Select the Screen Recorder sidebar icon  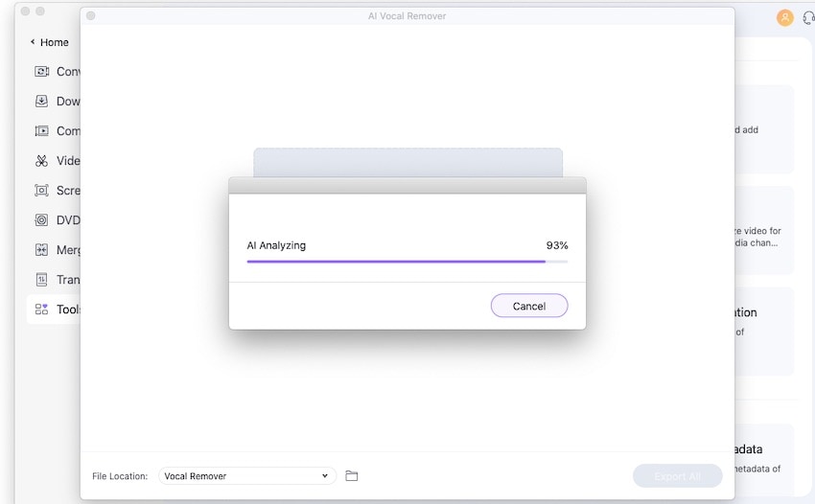[x=41, y=190]
